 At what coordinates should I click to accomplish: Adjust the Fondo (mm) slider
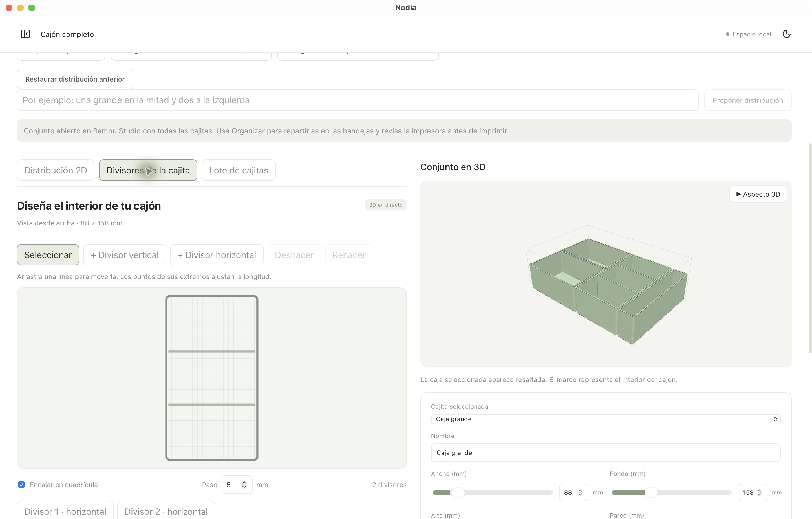coord(671,492)
